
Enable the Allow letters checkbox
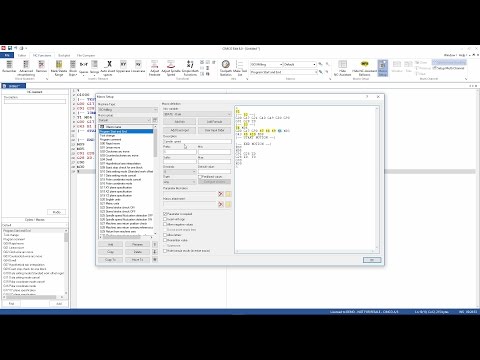coord(165,235)
